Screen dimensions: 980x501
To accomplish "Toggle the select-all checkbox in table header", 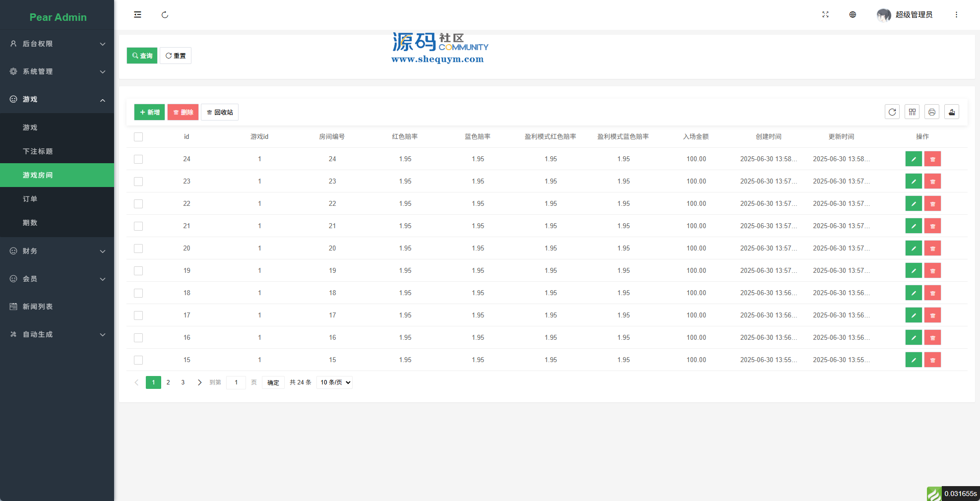I will pos(138,137).
